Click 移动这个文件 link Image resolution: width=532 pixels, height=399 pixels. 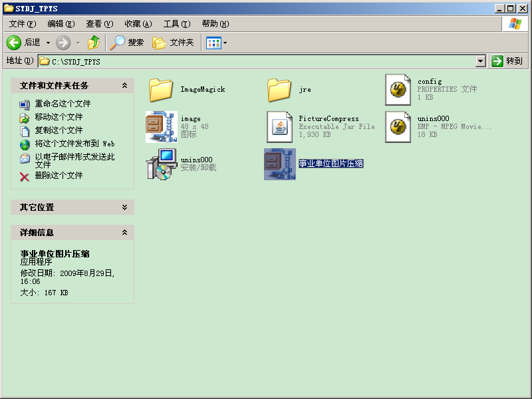tap(59, 117)
